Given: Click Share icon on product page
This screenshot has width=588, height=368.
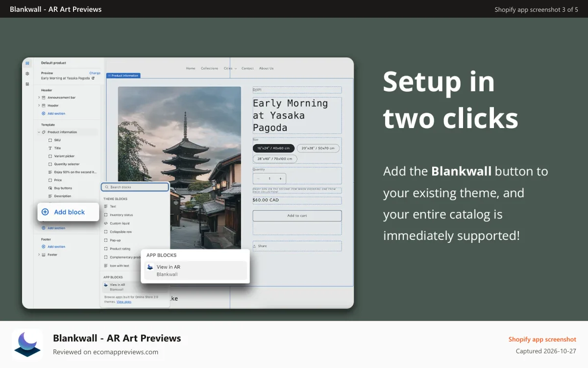Looking at the screenshot, I should [255, 246].
